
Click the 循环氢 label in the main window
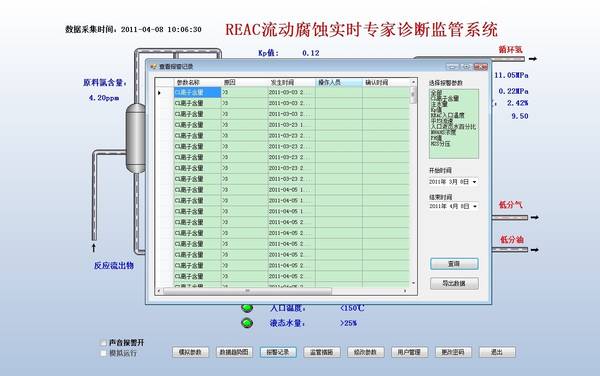click(x=510, y=49)
